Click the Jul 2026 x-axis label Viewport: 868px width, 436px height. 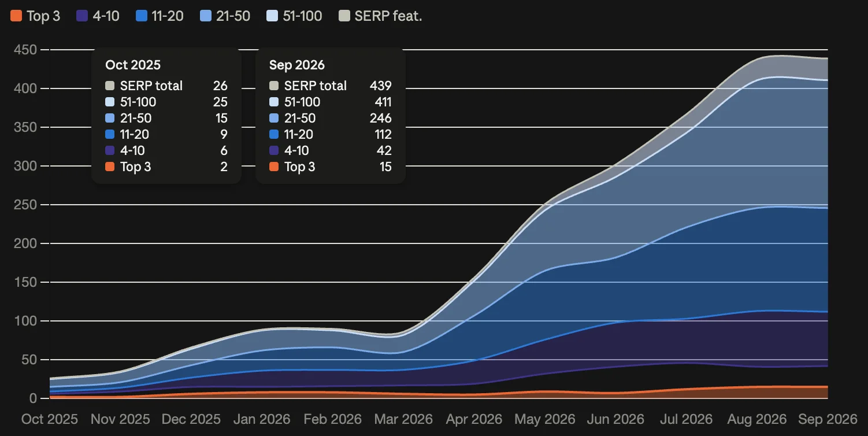click(x=687, y=419)
